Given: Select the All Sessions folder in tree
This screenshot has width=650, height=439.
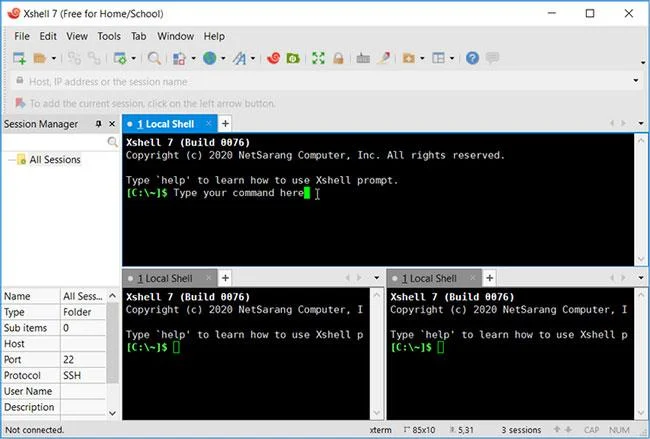Looking at the screenshot, I should point(55,160).
